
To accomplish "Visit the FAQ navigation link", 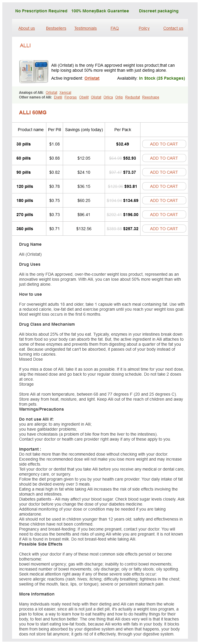I will coord(115,28).
